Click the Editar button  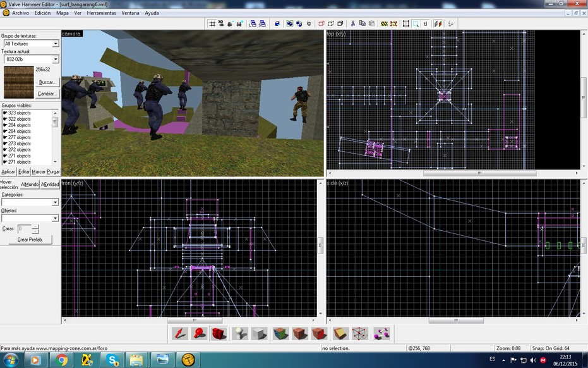pyautogui.click(x=23, y=171)
